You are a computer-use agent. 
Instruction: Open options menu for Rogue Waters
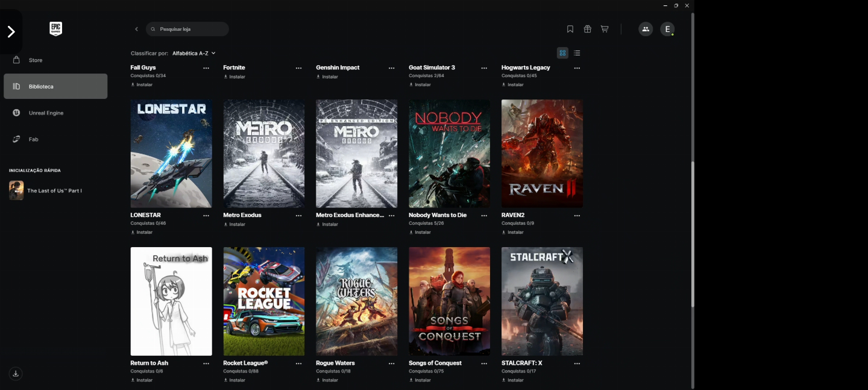(392, 363)
